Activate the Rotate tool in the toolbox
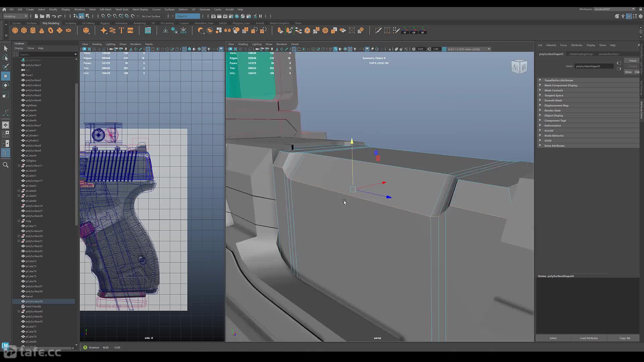The image size is (644, 362). [x=5, y=85]
